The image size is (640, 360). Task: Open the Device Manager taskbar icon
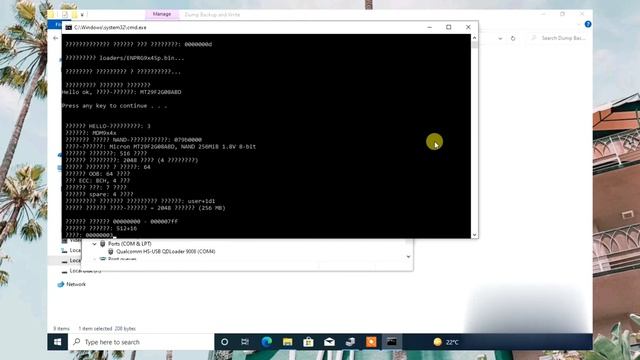tap(350, 342)
